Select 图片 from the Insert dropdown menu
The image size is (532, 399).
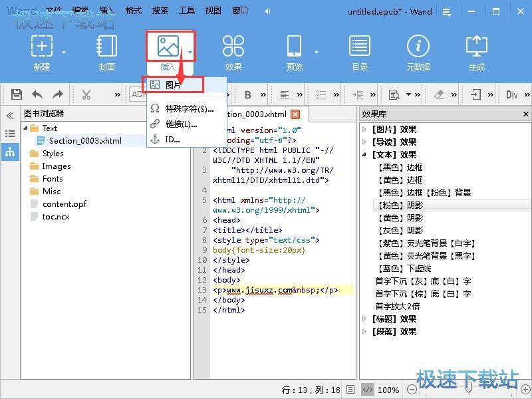tap(174, 85)
